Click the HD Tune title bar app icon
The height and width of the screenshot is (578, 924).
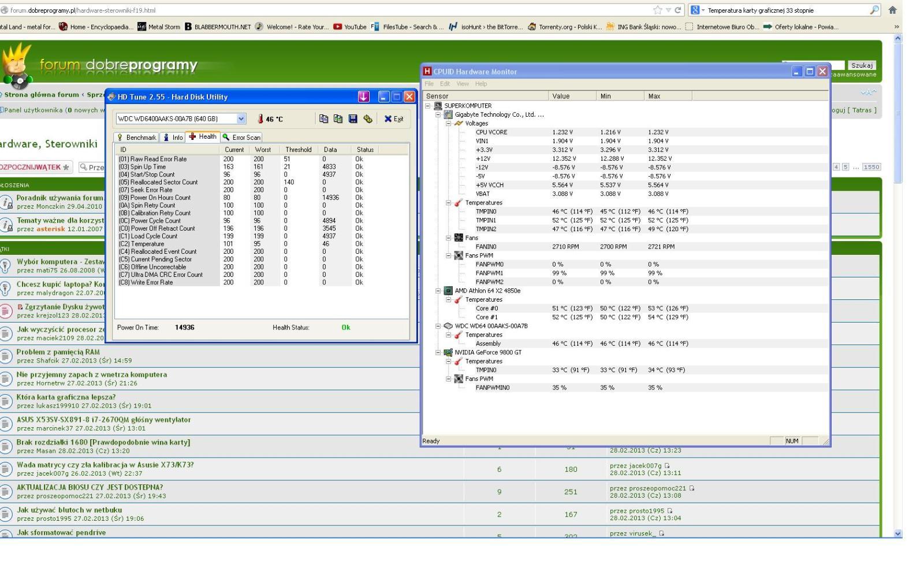click(x=111, y=97)
